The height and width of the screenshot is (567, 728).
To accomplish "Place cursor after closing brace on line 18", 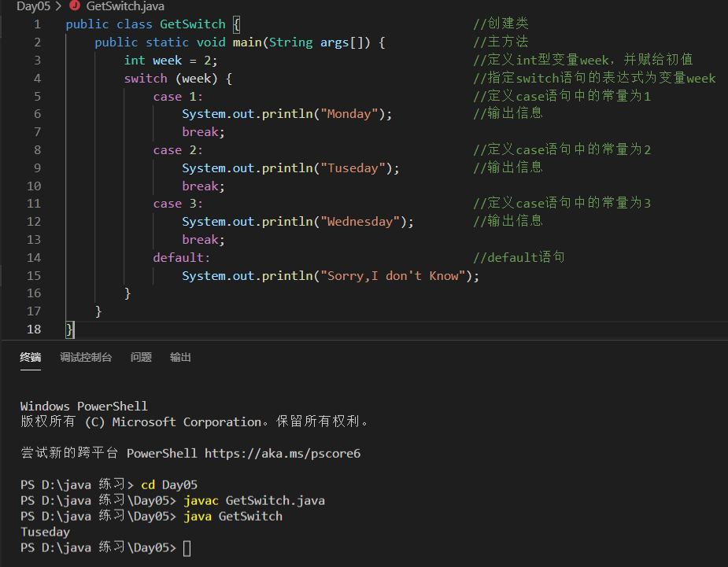I will pos(73,330).
